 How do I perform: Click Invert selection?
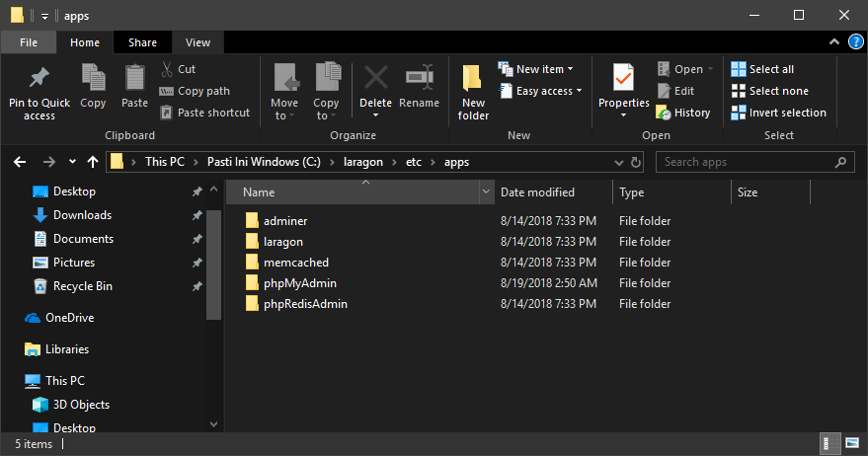pos(778,113)
